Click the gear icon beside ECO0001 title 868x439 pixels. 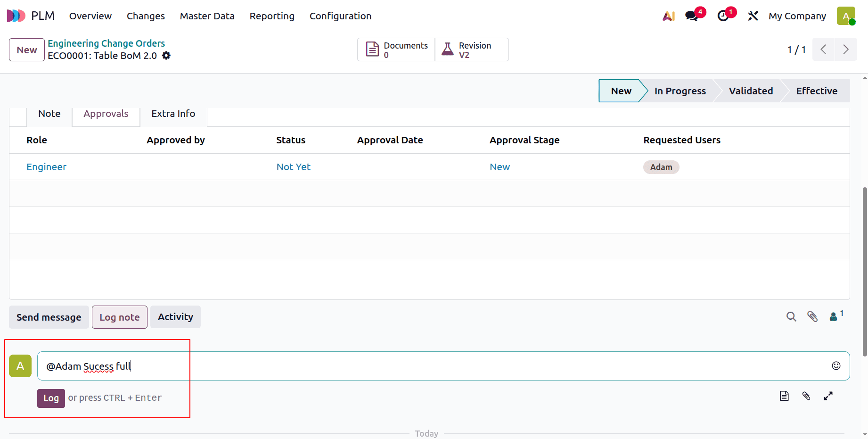(x=166, y=56)
